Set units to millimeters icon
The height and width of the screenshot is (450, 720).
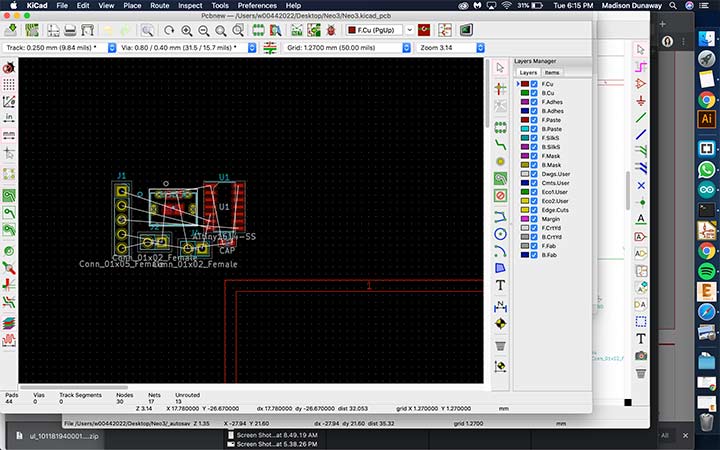tap(9, 135)
